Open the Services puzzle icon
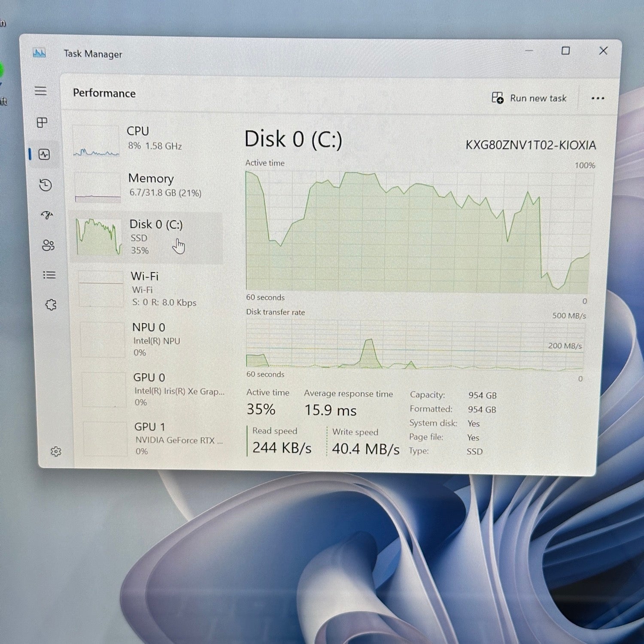 51,305
